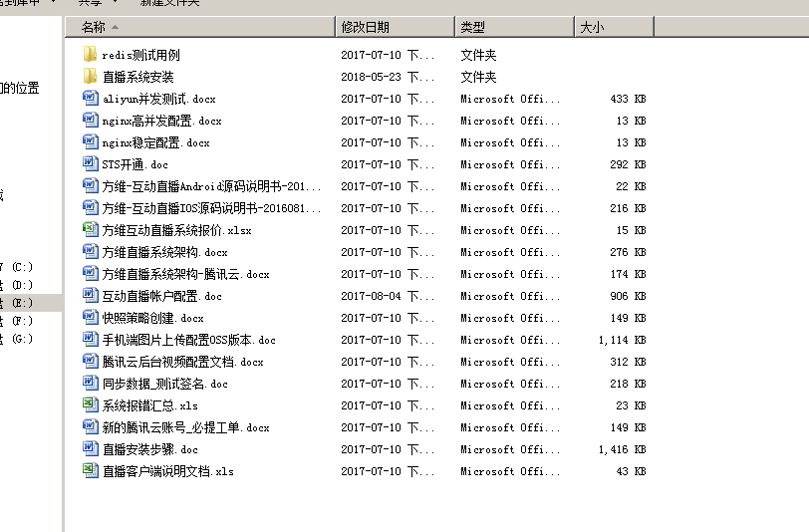
Task: Sort files by the 名称 column header
Action: click(x=200, y=27)
